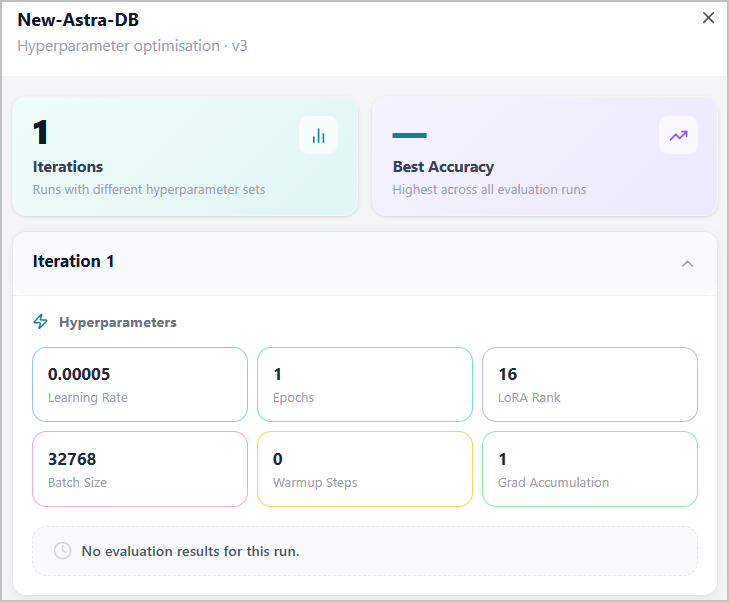Viewport: 729px width, 602px height.
Task: Click the lightning bolt Hyperparameters icon
Action: 40,322
